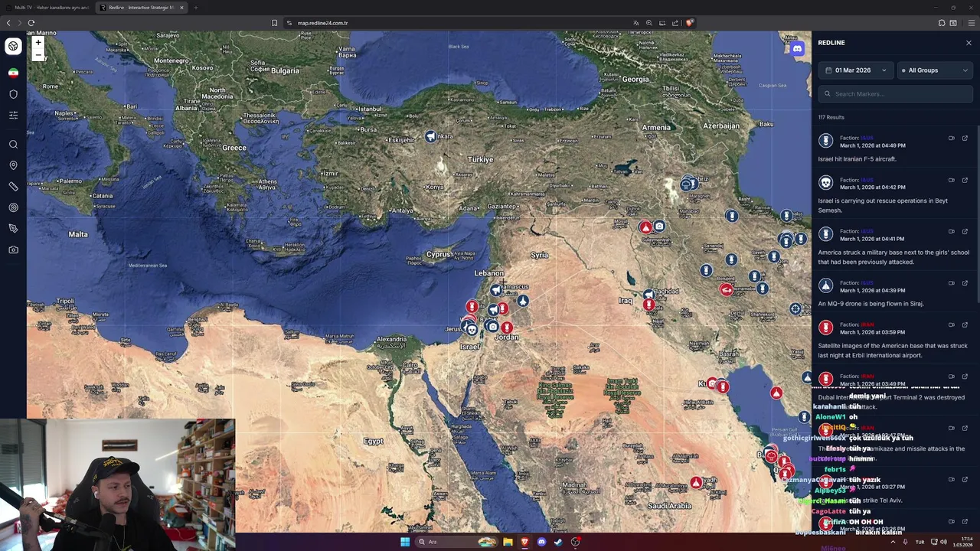The image size is (980, 551).
Task: Open Steam from the taskbar
Action: click(558, 542)
